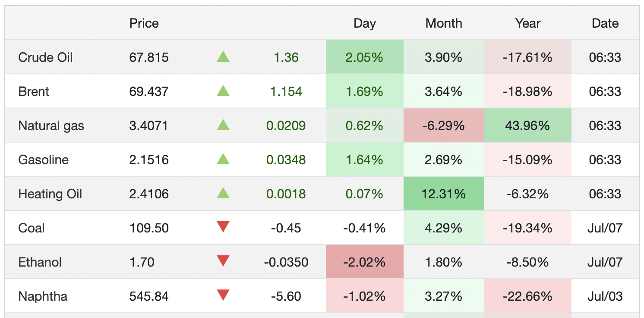Screen dimensions: 644x318
Task: Click Crude Oil year change -17.61%
Action: pos(527,57)
